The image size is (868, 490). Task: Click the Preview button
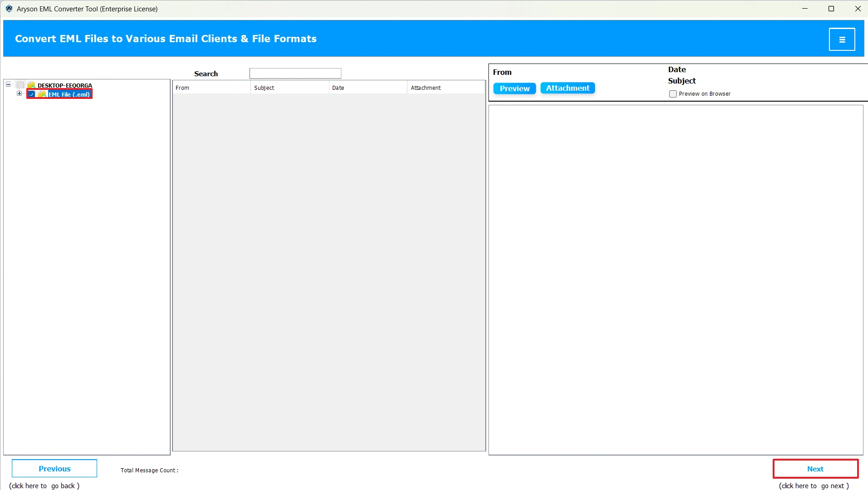(x=515, y=88)
